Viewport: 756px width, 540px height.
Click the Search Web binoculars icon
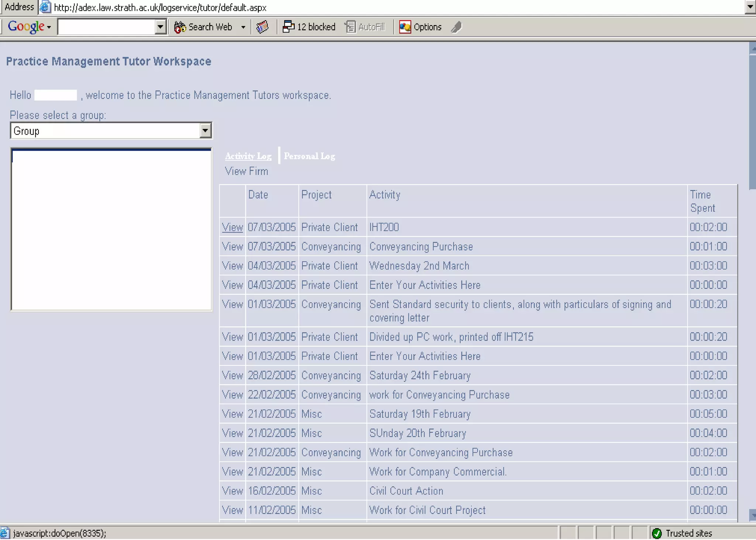click(180, 27)
